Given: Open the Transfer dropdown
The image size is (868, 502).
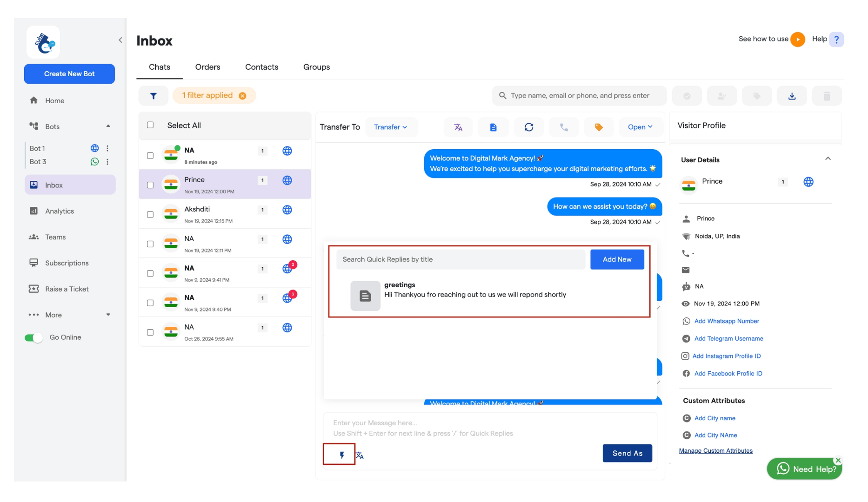Looking at the screenshot, I should [391, 127].
